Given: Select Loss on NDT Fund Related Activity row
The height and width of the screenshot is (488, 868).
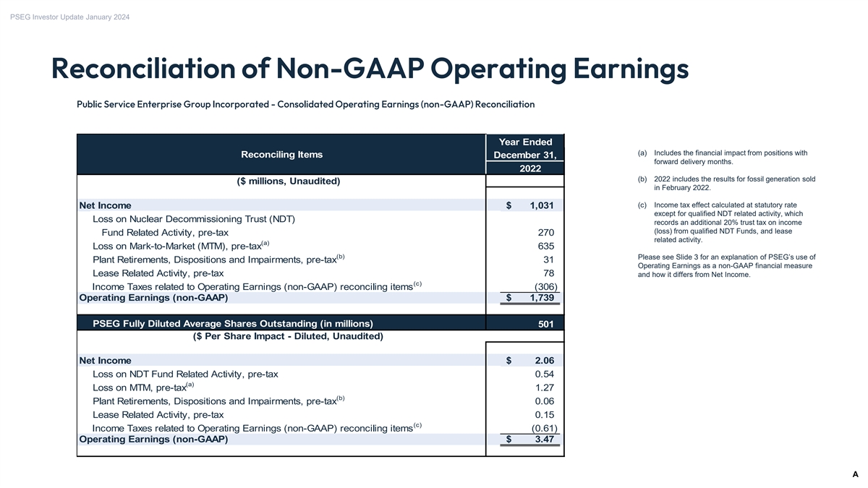Looking at the screenshot, I should 185,374.
